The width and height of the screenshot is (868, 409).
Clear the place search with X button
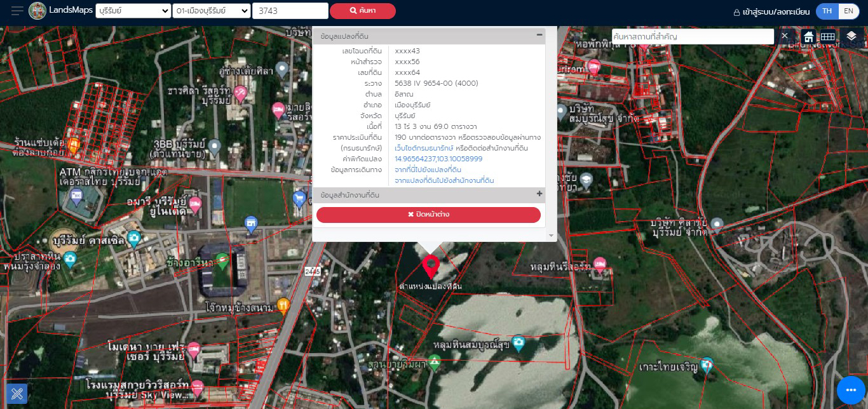(785, 36)
